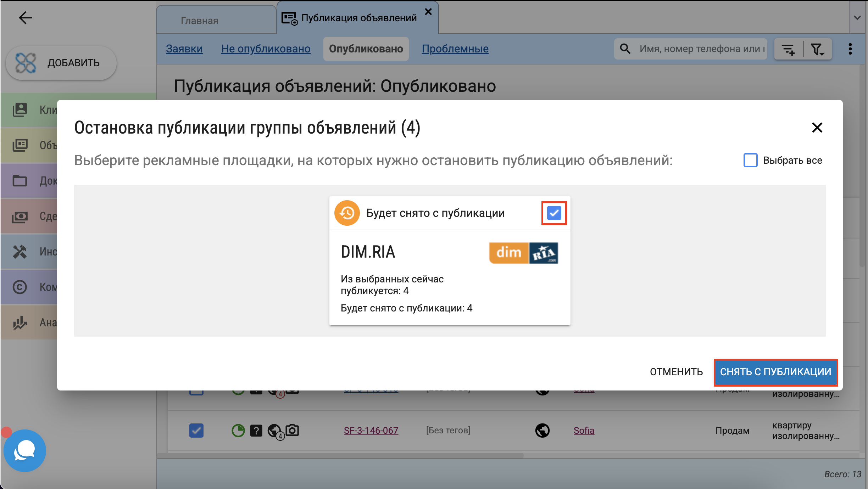This screenshot has width=868, height=489.
Task: Open the Инструменты tools sidebar icon
Action: (x=20, y=252)
